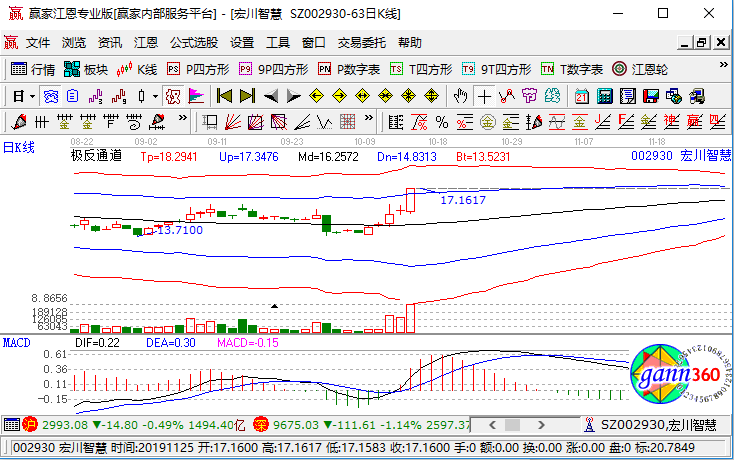This screenshot has height=460, width=734.
Task: Expand the Gann tools toolbar overflow chevron
Action: (368, 118)
